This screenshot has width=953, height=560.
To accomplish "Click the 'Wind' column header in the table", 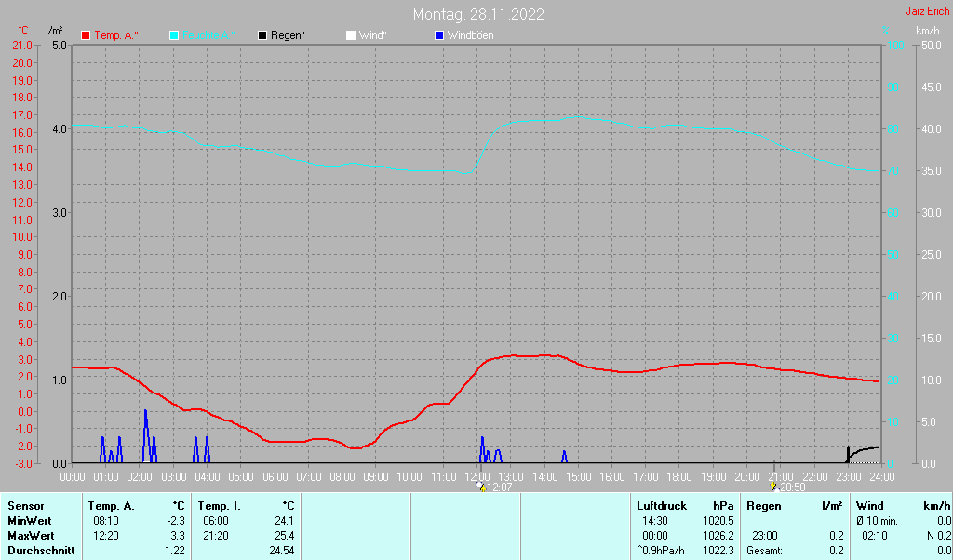I will 870,506.
